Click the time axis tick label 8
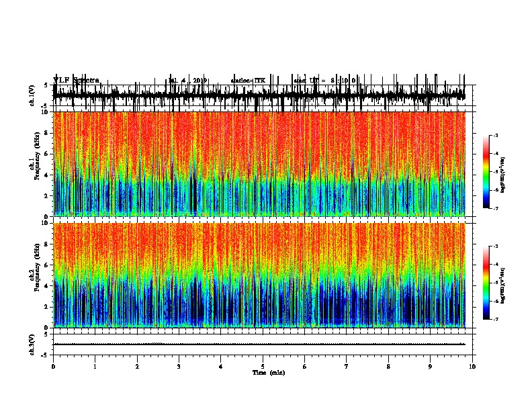The width and height of the screenshot is (532, 411). (x=388, y=367)
